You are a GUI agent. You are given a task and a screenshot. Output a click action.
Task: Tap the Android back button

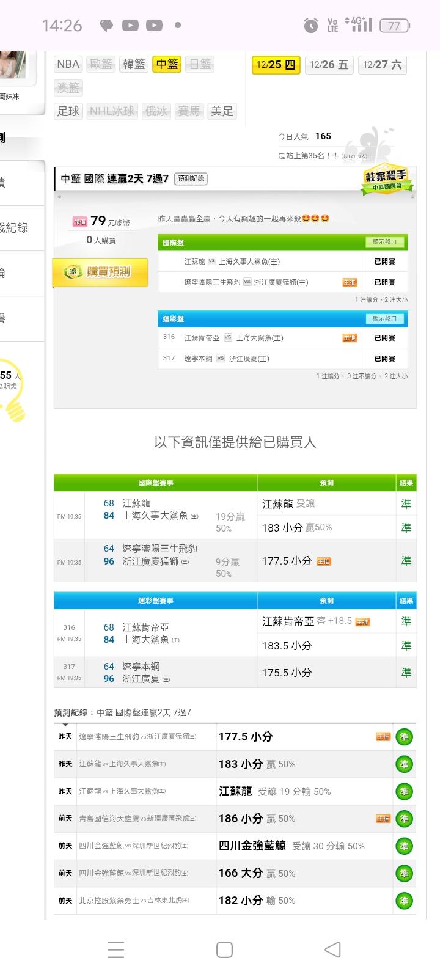pyautogui.click(x=332, y=949)
